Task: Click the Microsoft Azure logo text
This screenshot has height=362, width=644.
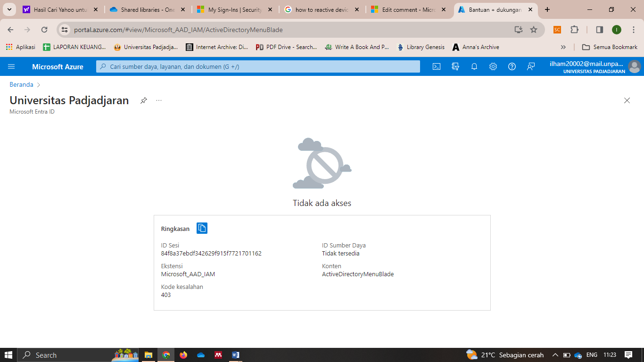Action: 58,66
